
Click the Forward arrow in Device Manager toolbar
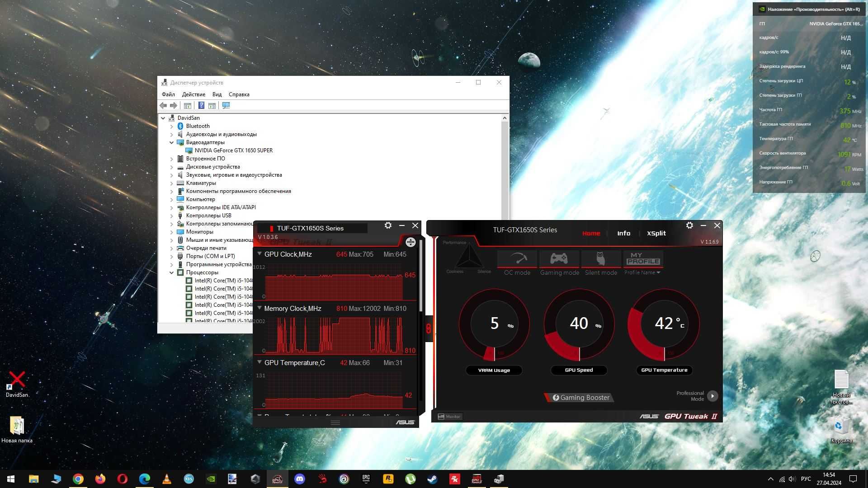coord(174,105)
